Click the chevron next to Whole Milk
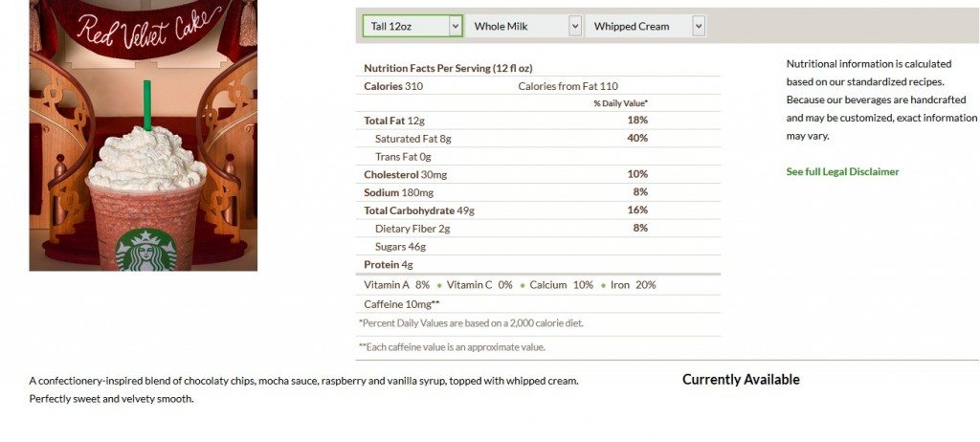This screenshot has height=442, width=980. point(575,26)
